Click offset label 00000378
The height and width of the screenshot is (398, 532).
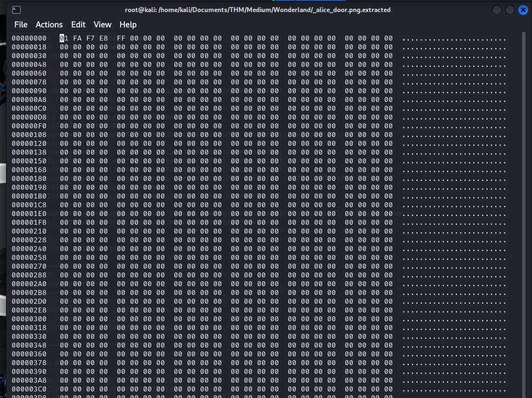click(29, 363)
